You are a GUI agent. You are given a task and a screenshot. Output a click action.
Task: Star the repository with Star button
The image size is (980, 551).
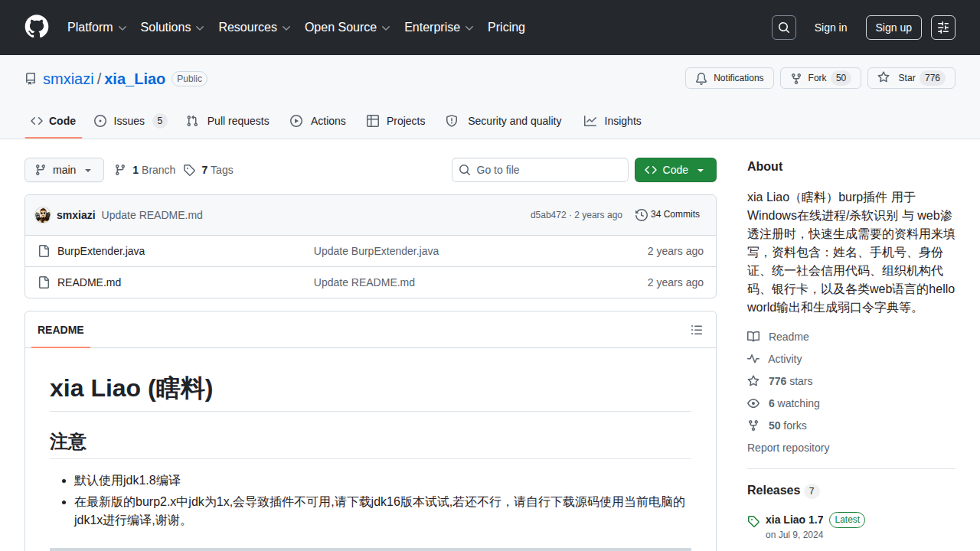click(911, 78)
